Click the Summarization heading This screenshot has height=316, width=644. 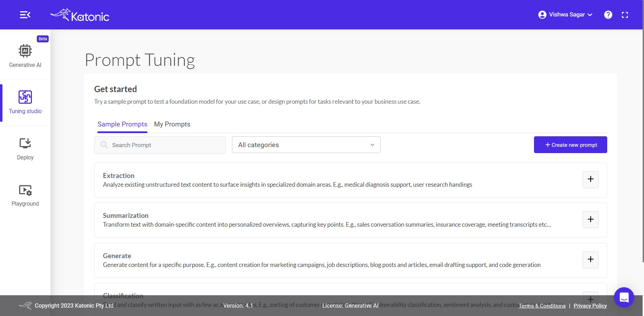point(126,215)
